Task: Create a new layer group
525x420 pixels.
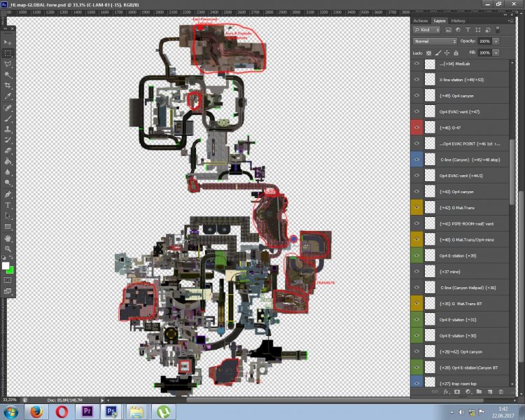Action: point(479,391)
